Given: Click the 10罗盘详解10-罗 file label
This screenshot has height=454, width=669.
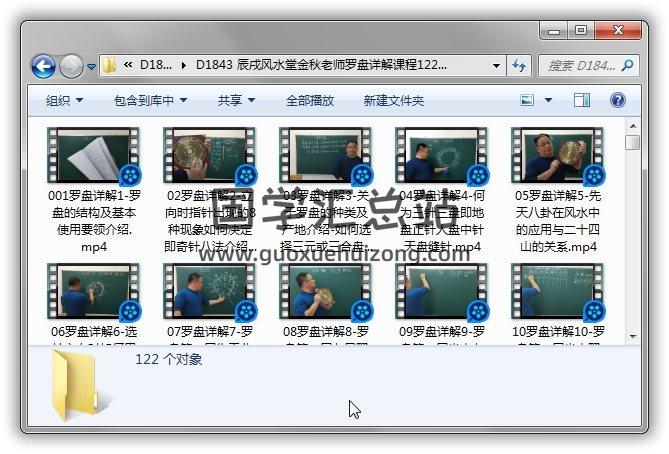Looking at the screenshot, I should pyautogui.click(x=558, y=332).
